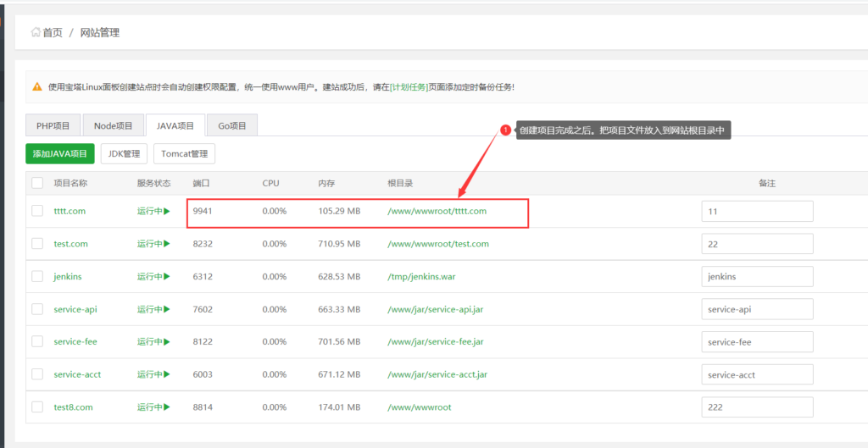Image resolution: width=868 pixels, height=448 pixels.
Task: Check the test8.com row checkbox
Action: [37, 407]
